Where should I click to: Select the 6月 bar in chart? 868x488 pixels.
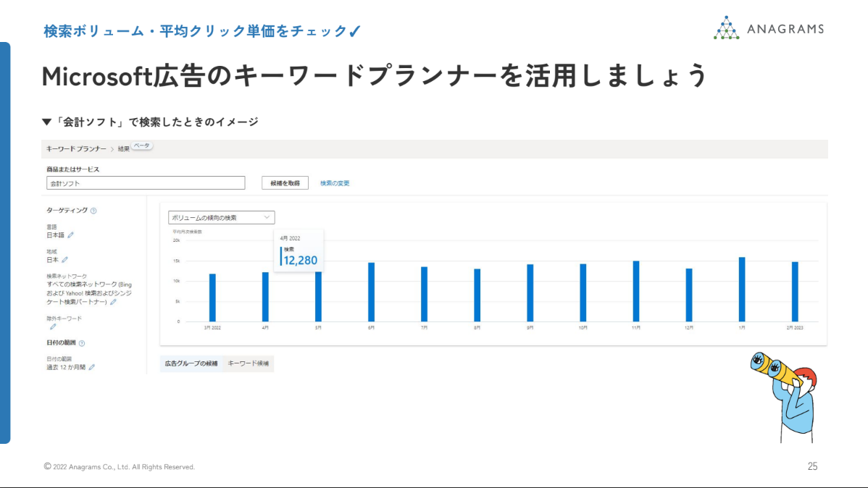pos(372,292)
